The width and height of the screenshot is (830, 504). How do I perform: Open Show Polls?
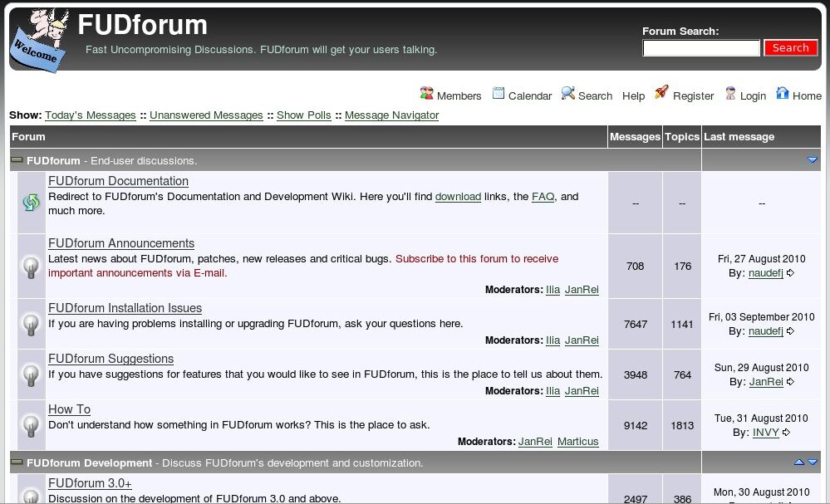(x=304, y=115)
